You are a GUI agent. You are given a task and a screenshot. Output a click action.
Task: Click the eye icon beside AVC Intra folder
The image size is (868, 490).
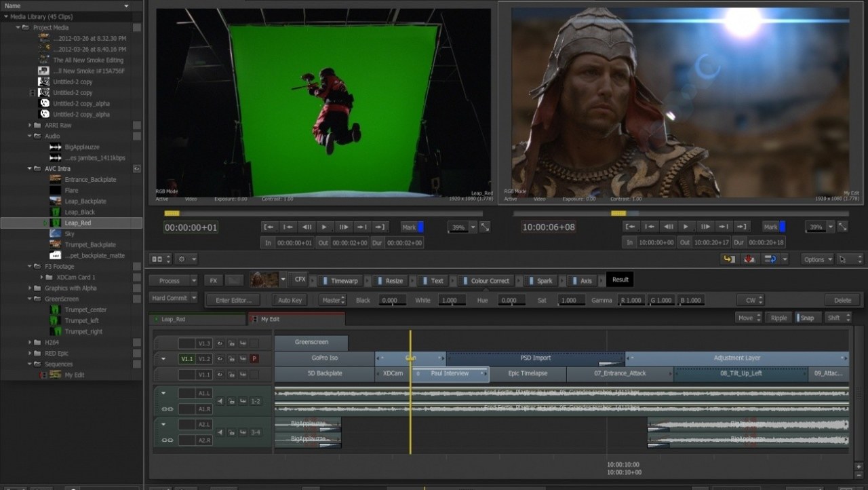(x=136, y=168)
